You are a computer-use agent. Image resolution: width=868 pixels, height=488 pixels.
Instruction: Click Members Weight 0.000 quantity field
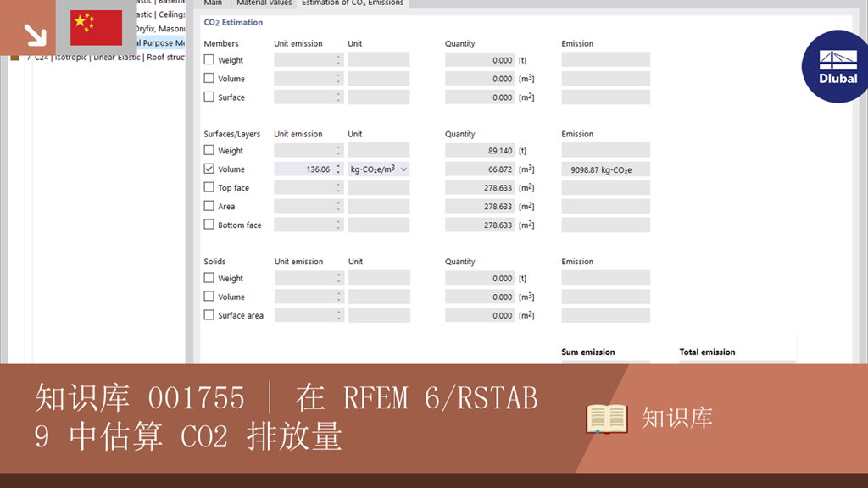[x=480, y=60]
